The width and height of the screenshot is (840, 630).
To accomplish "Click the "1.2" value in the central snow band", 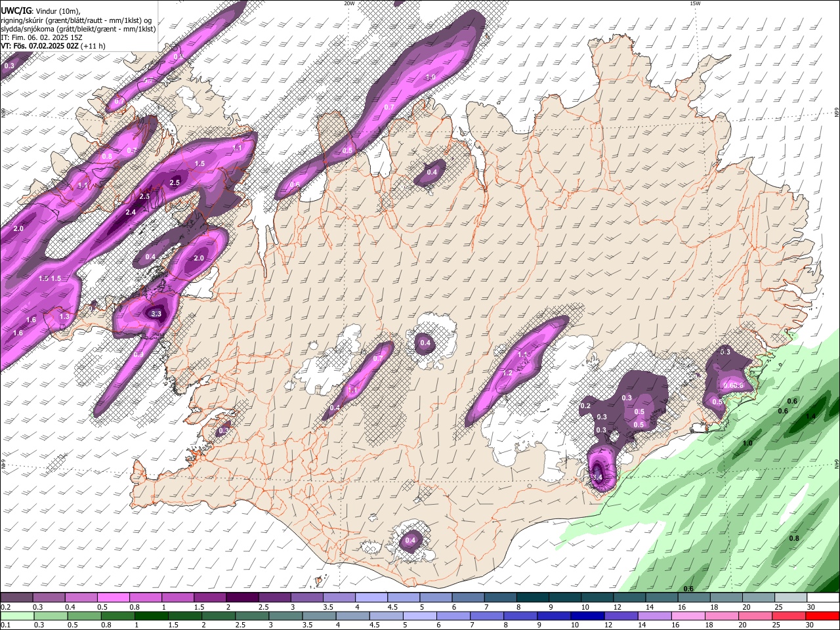I will point(507,373).
